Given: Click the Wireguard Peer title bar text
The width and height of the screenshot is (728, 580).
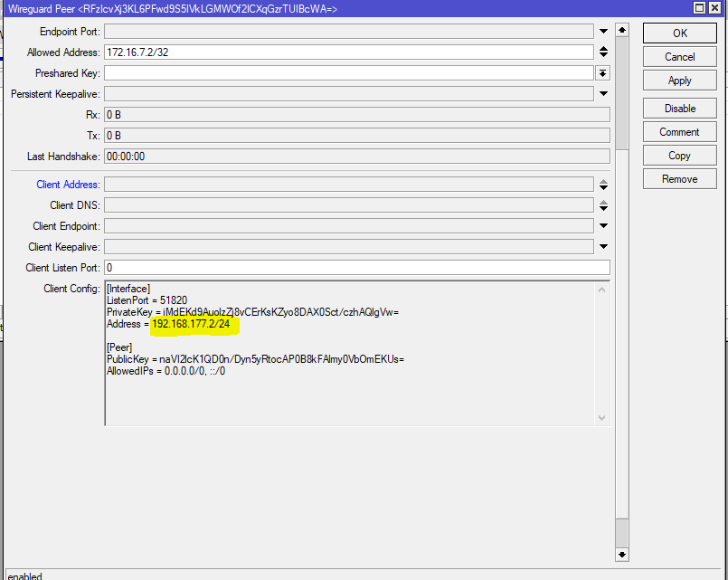Looking at the screenshot, I should pyautogui.click(x=172, y=8).
